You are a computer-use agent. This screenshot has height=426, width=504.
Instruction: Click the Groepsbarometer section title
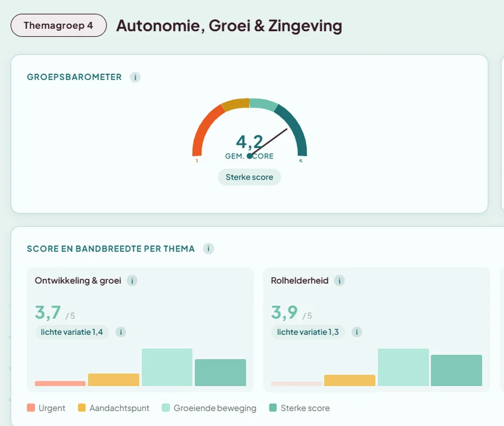pyautogui.click(x=74, y=77)
